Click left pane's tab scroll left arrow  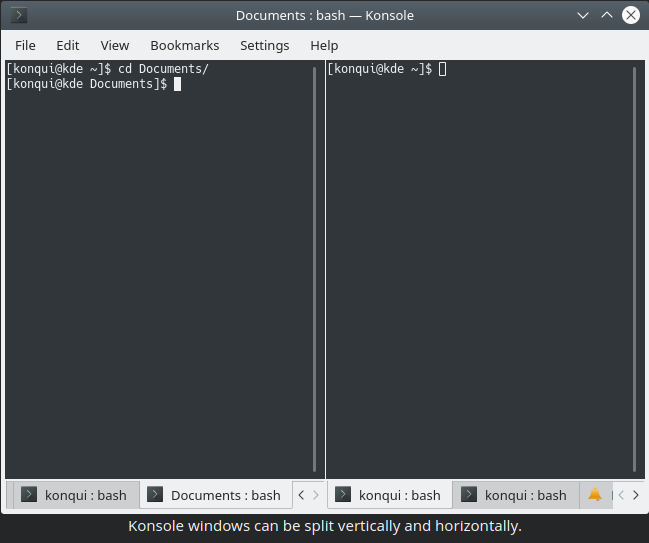tap(301, 495)
